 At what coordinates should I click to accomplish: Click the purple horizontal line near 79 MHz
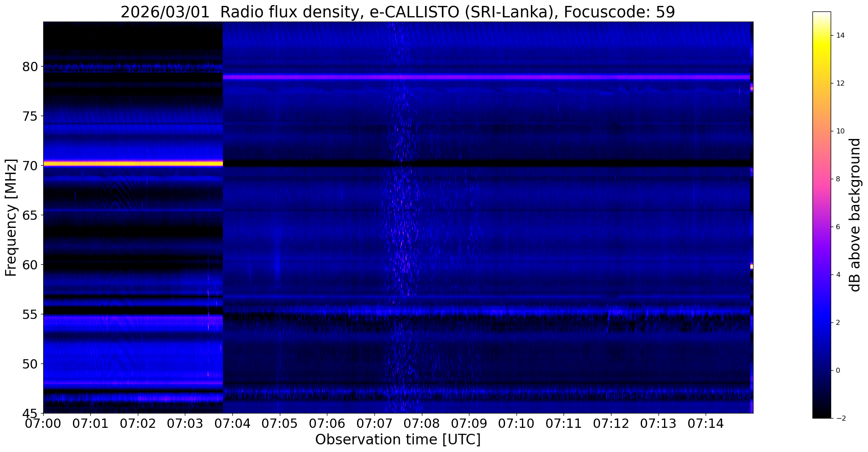(x=486, y=77)
